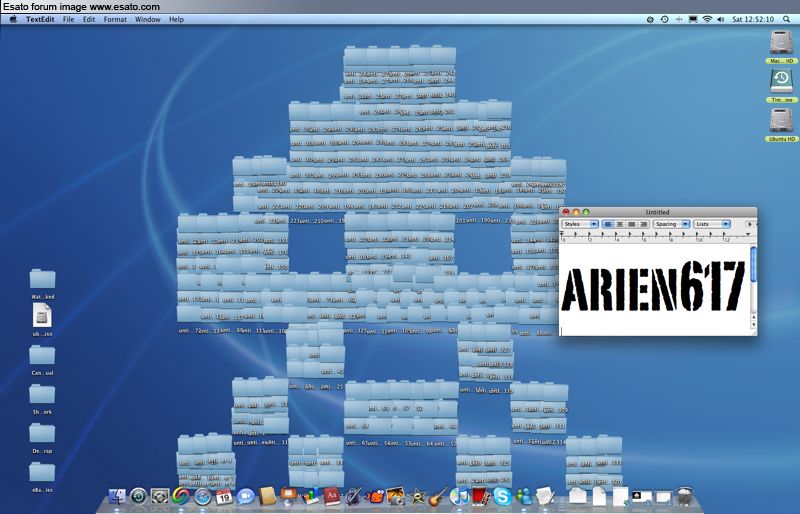Click the ruler tab stop at 6
This screenshot has height=514, width=800.
(643, 235)
